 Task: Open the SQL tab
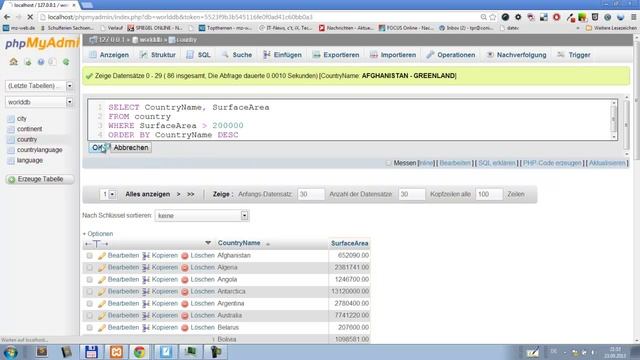(x=199, y=55)
